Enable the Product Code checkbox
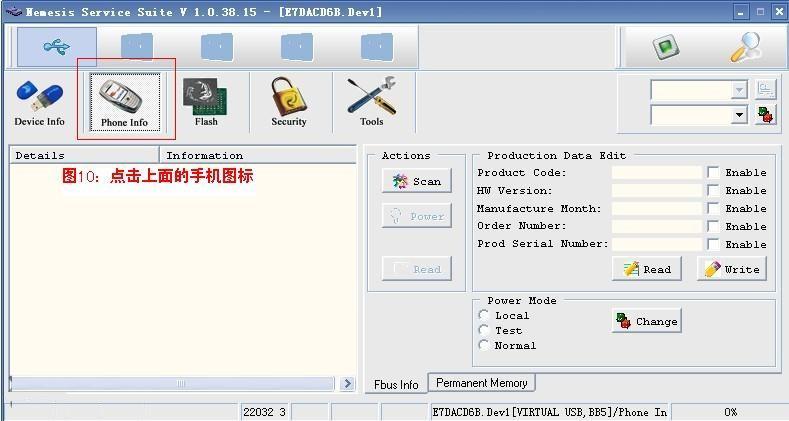 coord(713,173)
